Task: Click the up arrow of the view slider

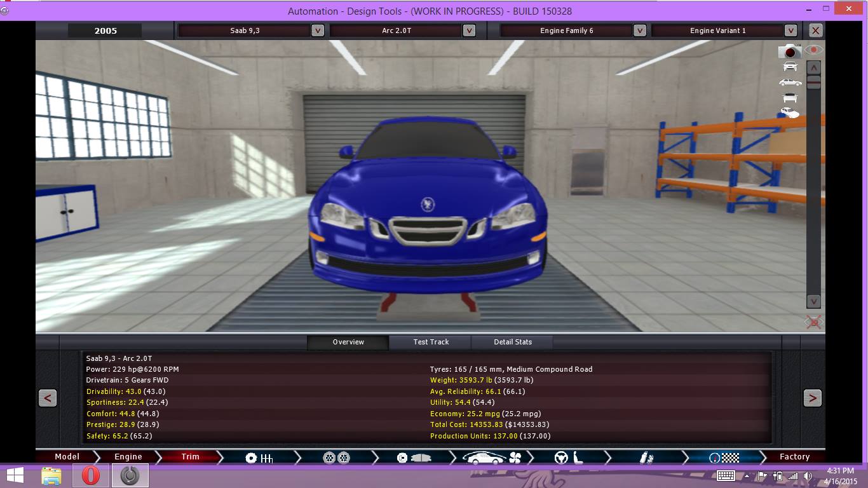Action: 814,67
